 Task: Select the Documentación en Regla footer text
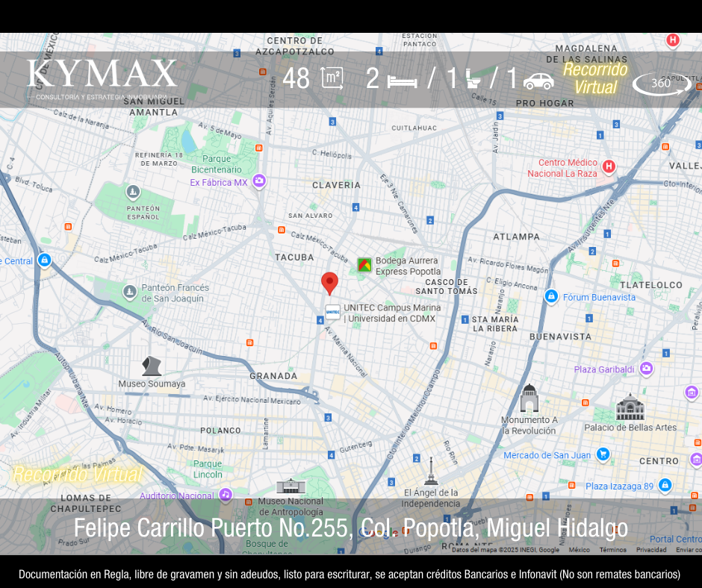pos(349,574)
